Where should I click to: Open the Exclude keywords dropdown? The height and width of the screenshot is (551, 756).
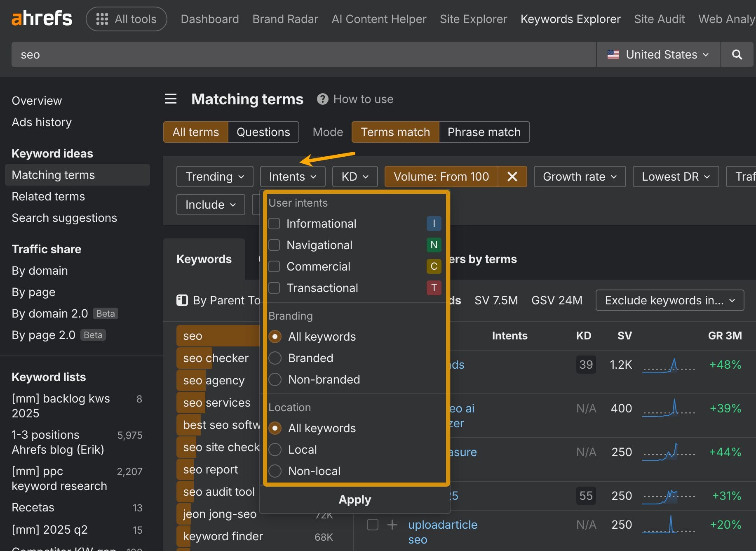669,300
